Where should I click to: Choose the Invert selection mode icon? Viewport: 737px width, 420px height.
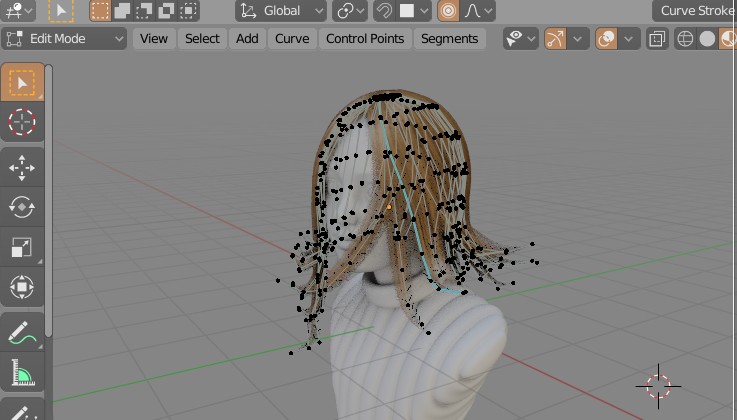pos(166,10)
